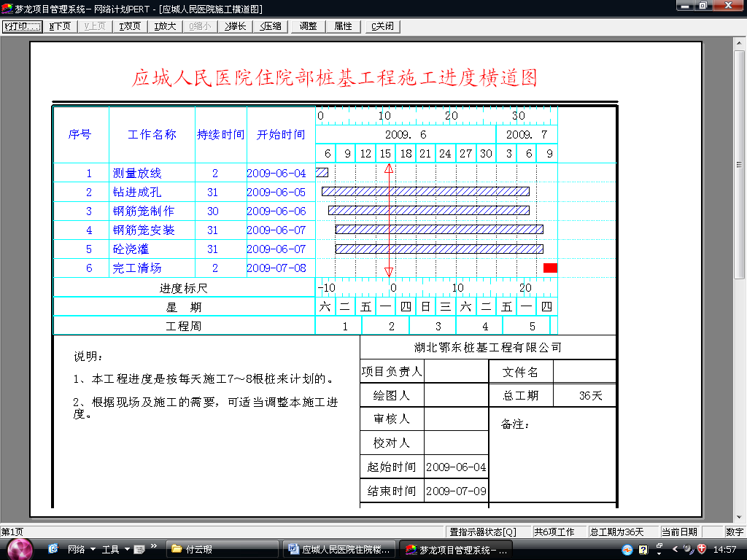Open the 属性 properties dialog
The image size is (747, 560).
[x=344, y=26]
